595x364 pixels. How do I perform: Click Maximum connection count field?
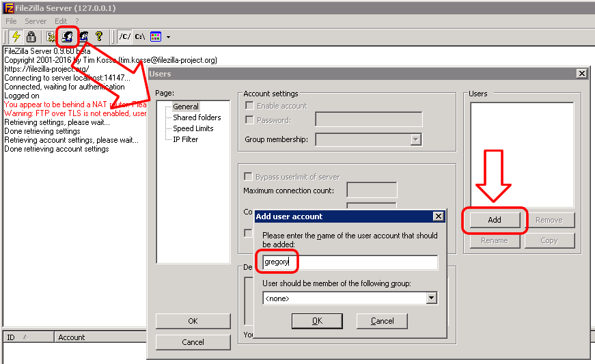pyautogui.click(x=372, y=190)
